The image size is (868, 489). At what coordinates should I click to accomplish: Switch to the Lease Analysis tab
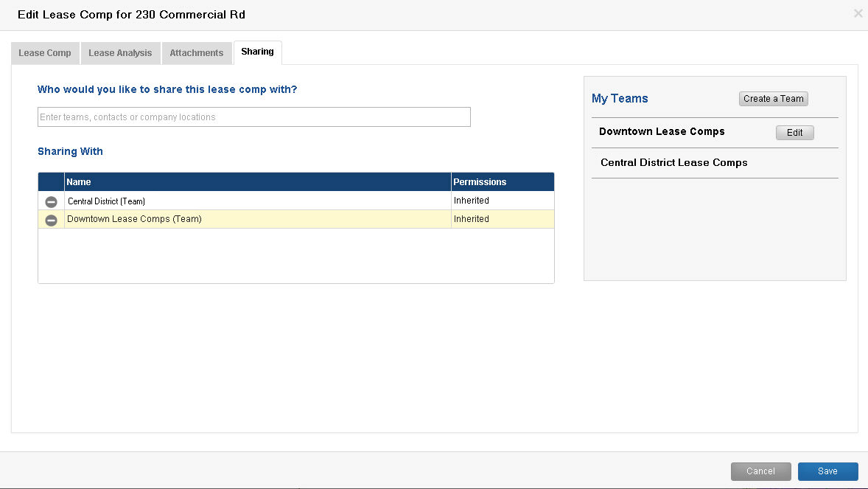(120, 52)
